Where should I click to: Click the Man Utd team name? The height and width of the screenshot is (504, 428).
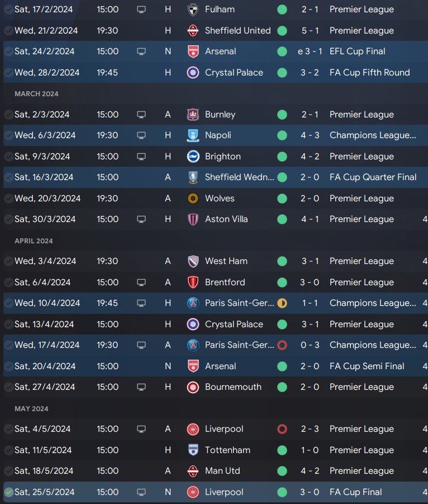click(x=222, y=471)
